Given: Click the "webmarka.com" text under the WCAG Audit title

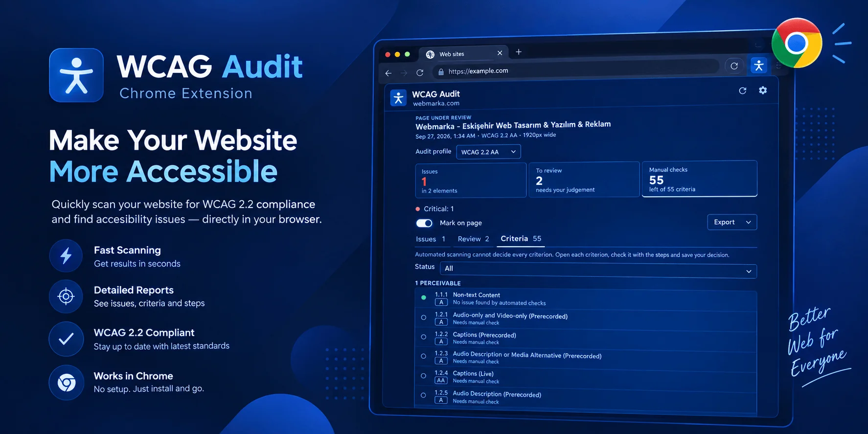Looking at the screenshot, I should click(x=436, y=104).
